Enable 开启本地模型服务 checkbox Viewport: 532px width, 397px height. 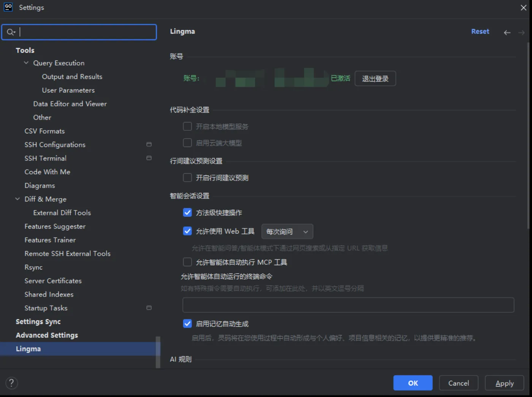[187, 126]
